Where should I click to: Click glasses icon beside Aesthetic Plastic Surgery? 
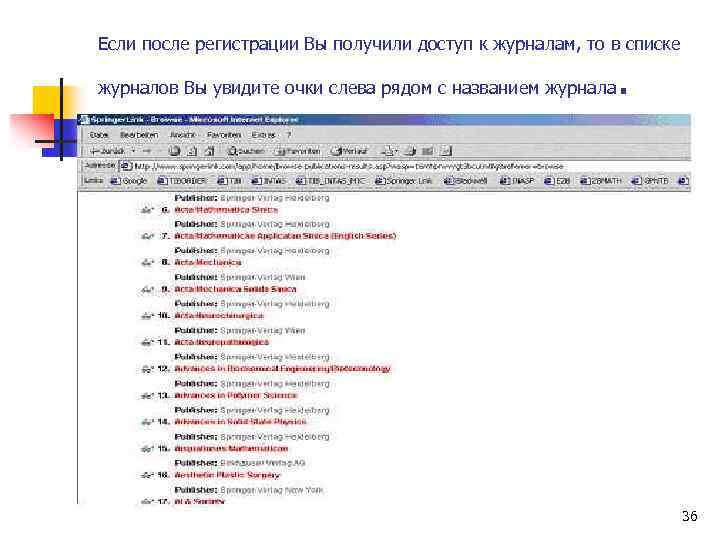[x=147, y=476]
